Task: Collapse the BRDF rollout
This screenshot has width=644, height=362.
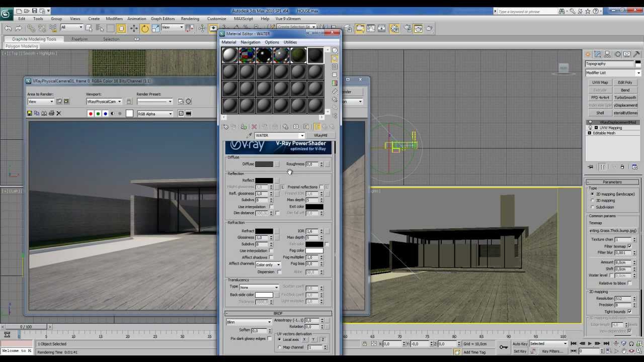Action: [x=278, y=313]
